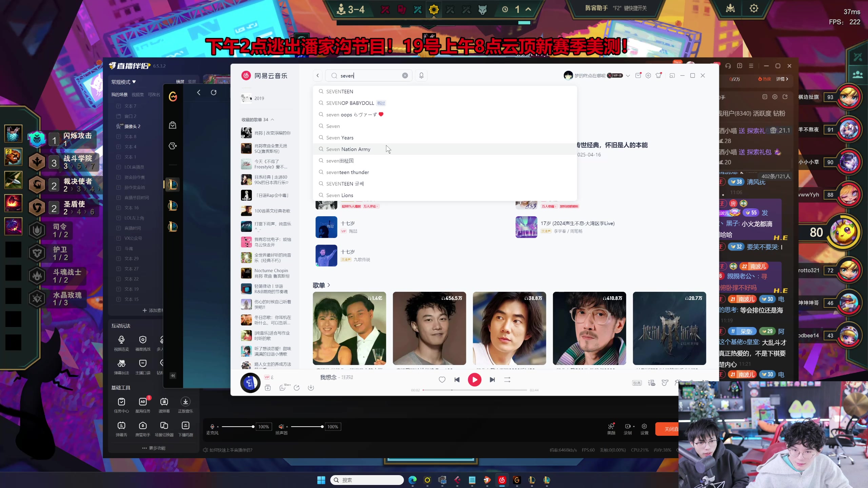Switch to the 视频集 tab
The width and height of the screenshot is (868, 488).
[x=138, y=95]
